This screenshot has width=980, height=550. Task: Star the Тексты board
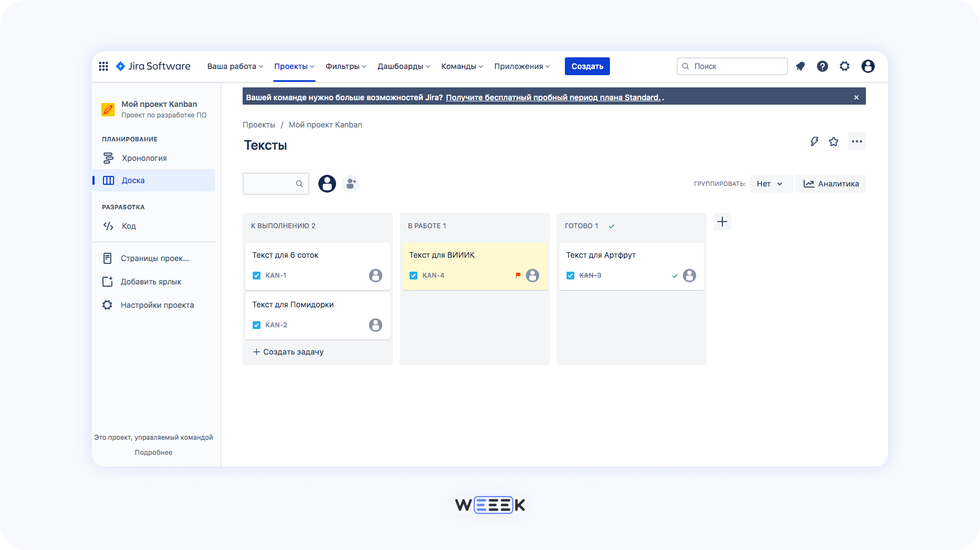pyautogui.click(x=834, y=141)
